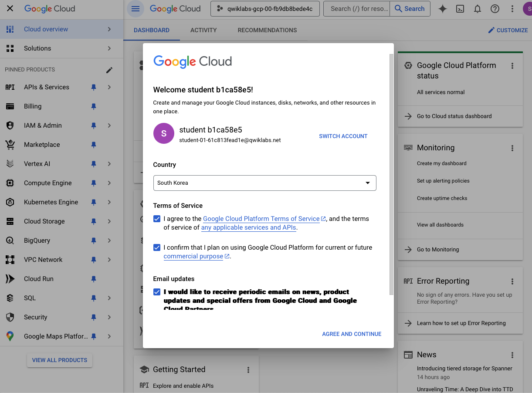Click the account avatar in top bar

[x=527, y=9]
